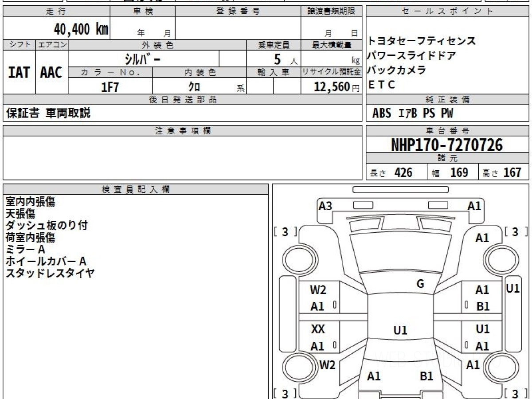
Task: Select the 幅 169 dimension
Action: click(450, 172)
